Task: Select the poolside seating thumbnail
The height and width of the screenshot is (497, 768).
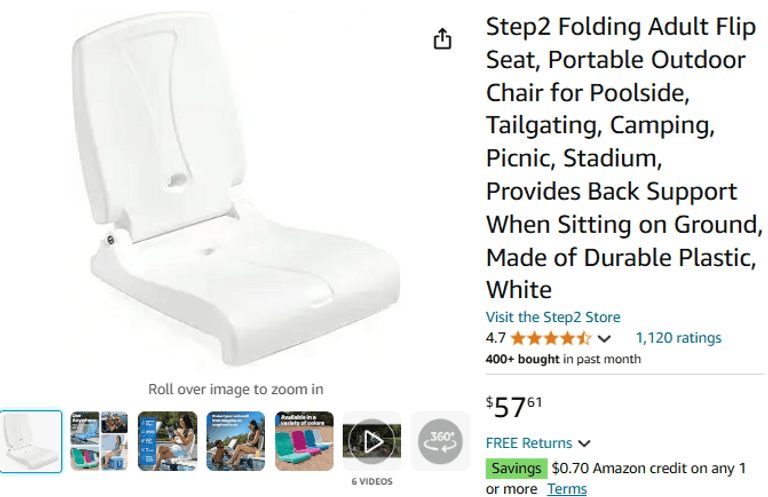Action: pyautogui.click(x=235, y=440)
